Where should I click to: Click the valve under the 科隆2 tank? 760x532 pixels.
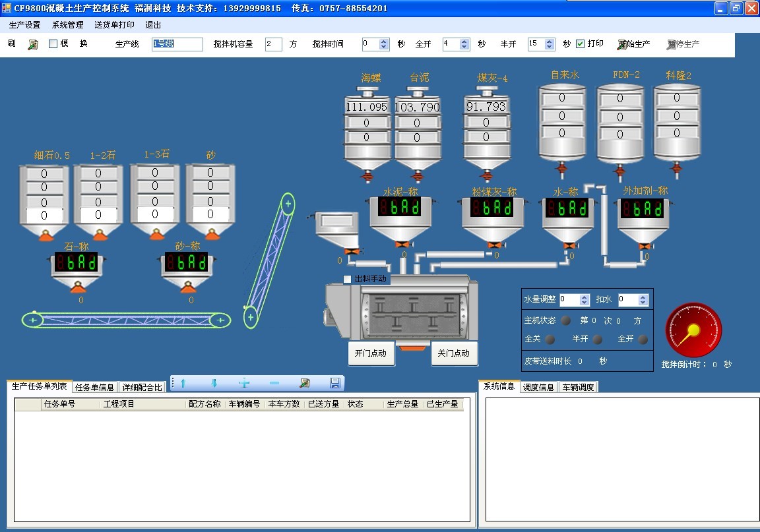tap(677, 169)
